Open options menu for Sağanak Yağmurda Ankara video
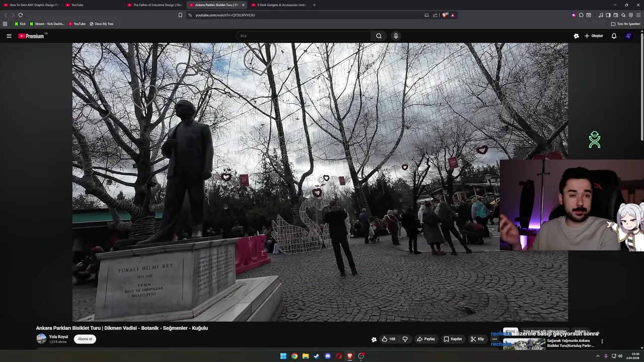This screenshot has width=644, height=362. (x=602, y=341)
